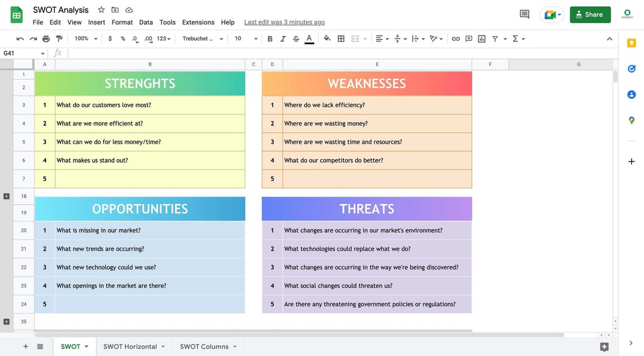Format selected cells as percent
The height and width of the screenshot is (356, 644).
(x=122, y=38)
